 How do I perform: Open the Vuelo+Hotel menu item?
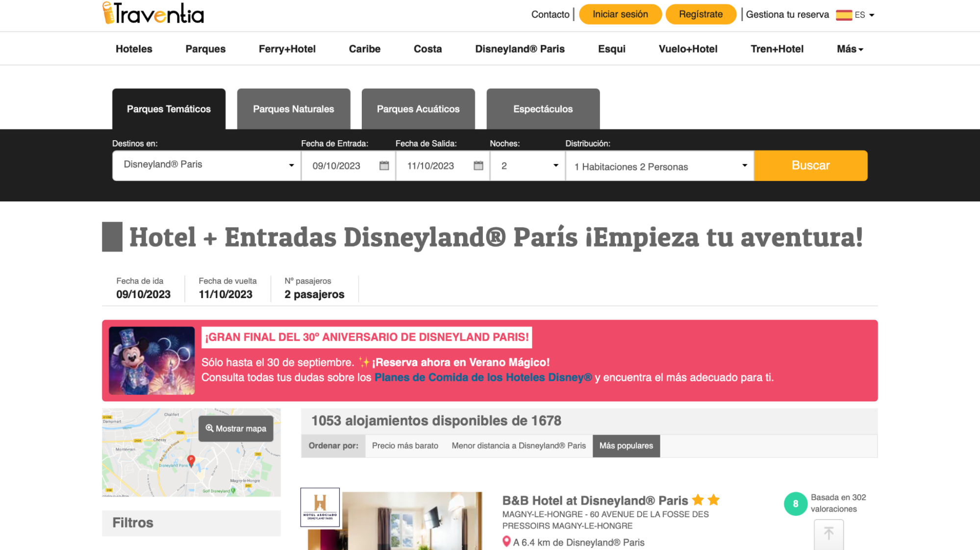coord(688,49)
